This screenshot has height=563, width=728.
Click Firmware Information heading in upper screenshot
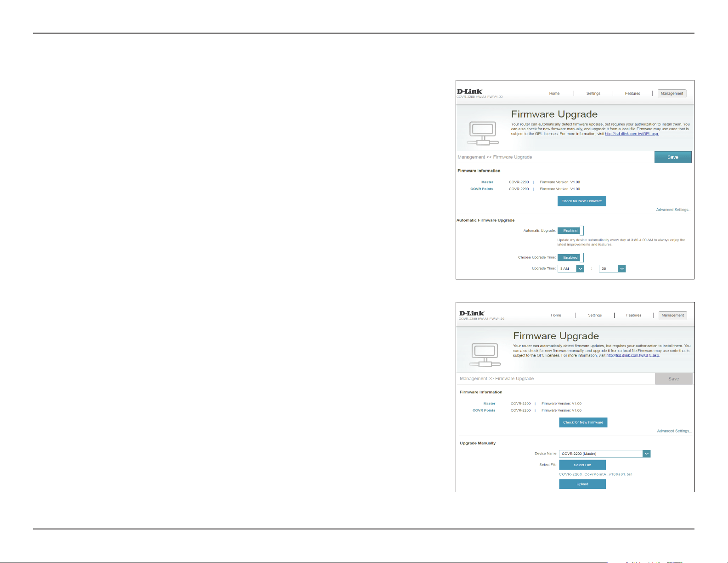[479, 171]
